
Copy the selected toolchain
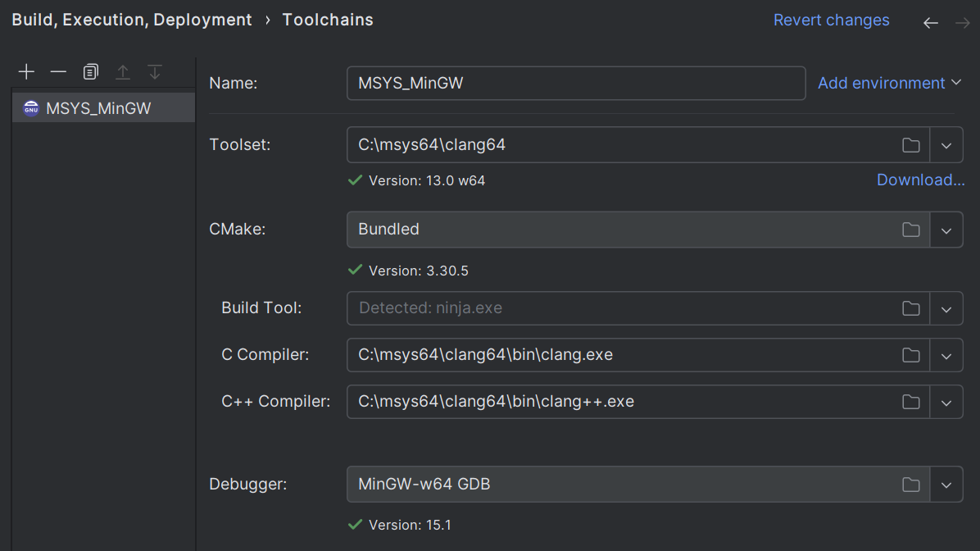click(x=90, y=72)
